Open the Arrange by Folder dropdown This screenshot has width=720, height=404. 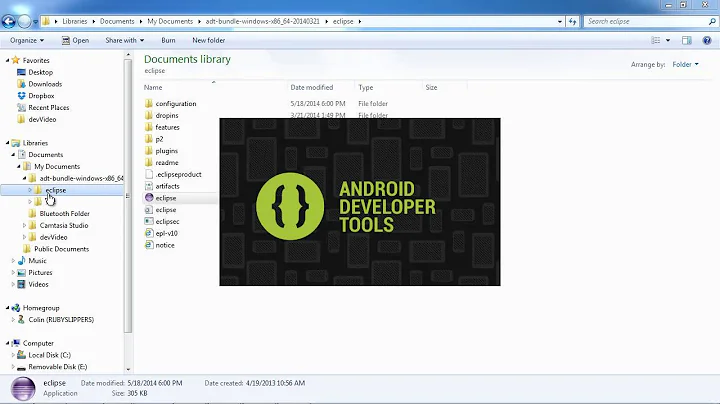686,64
